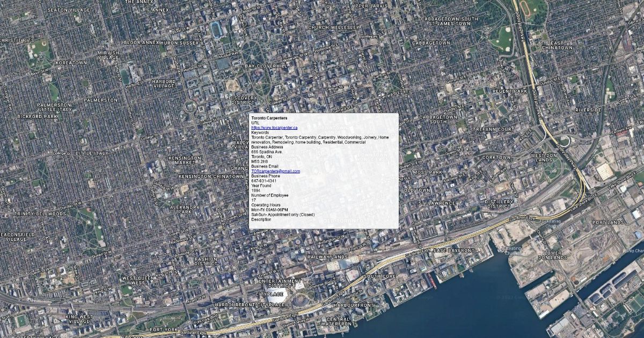The width and height of the screenshot is (644, 338).
Task: Click the 'FASHION DISTRICT' map label
Action: coord(206,261)
